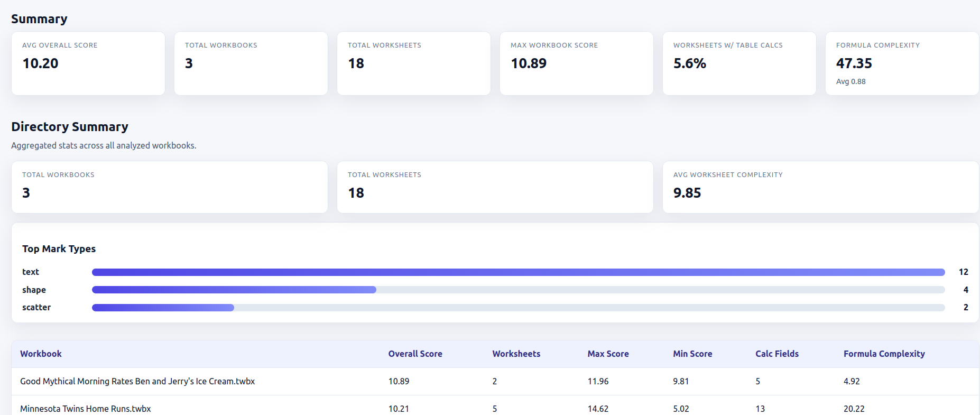
Task: Click the Worksheets column header
Action: pyautogui.click(x=516, y=354)
